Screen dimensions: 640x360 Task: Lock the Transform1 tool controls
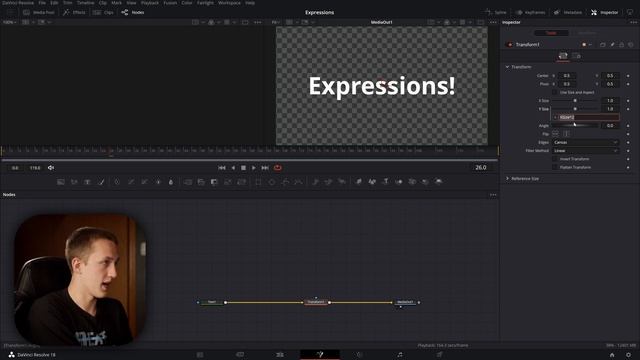[x=622, y=44]
